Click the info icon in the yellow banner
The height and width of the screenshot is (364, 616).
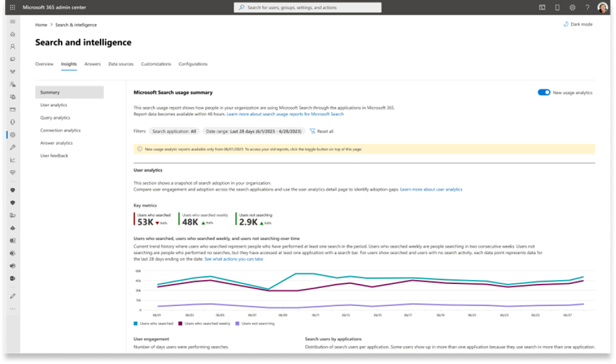[139, 149]
